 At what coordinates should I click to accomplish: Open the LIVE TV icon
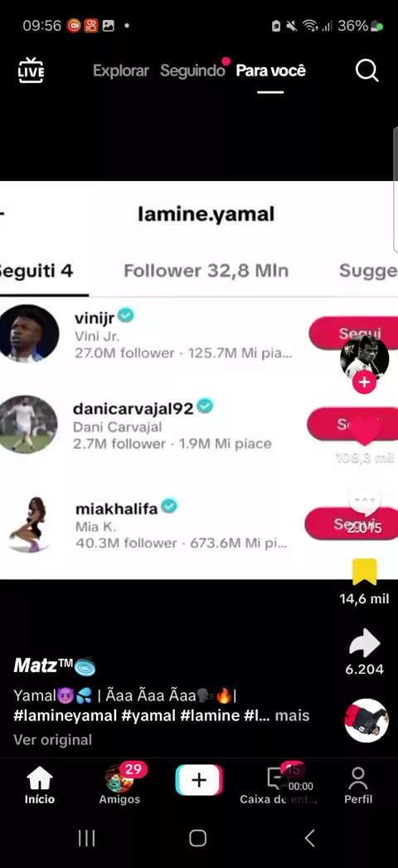31,71
